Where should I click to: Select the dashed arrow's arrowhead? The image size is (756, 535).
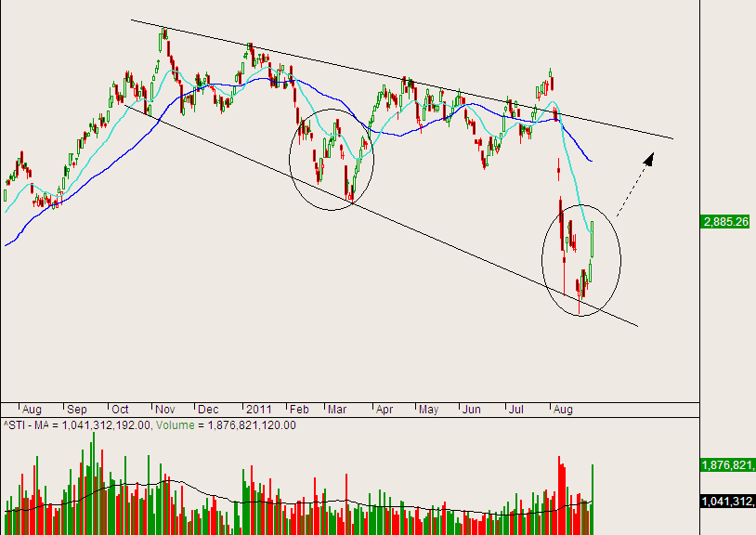coord(649,158)
